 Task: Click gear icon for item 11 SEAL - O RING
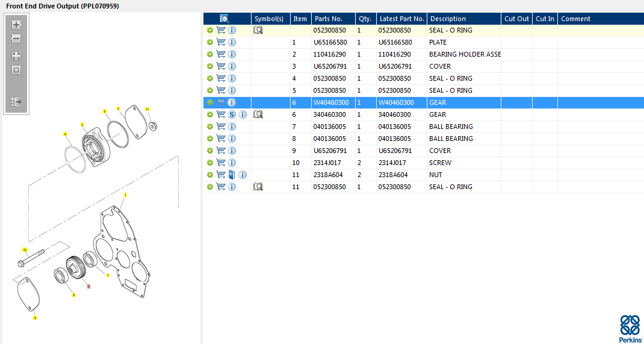click(x=210, y=187)
